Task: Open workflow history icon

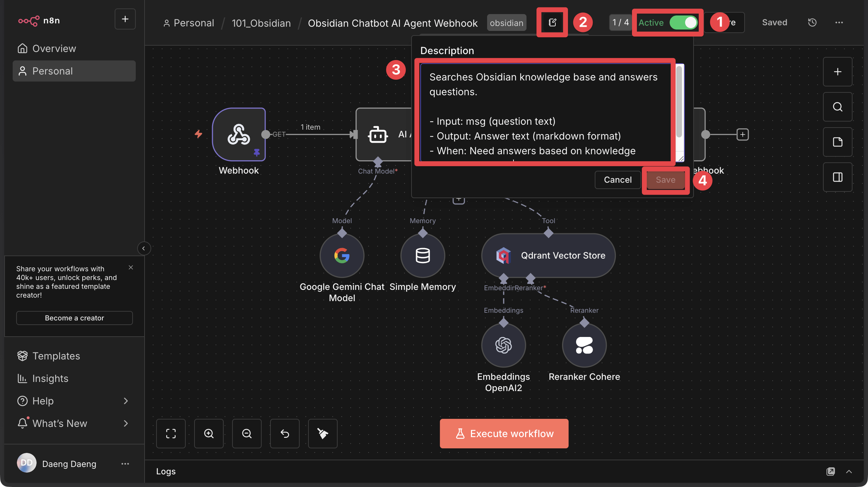Action: (x=812, y=22)
